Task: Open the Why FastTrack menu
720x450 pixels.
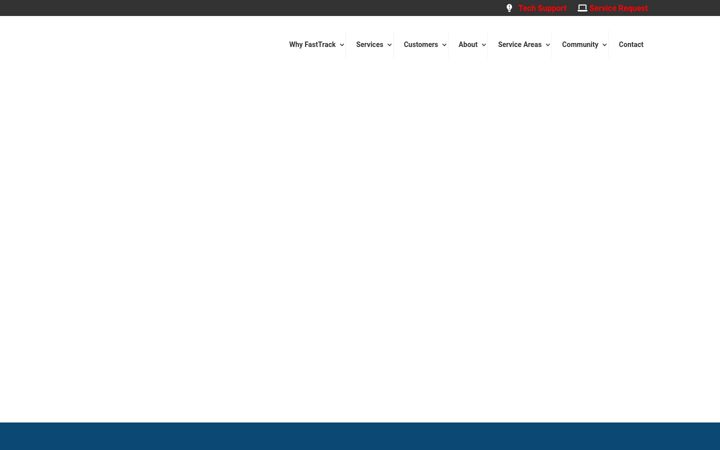Action: tap(312, 45)
